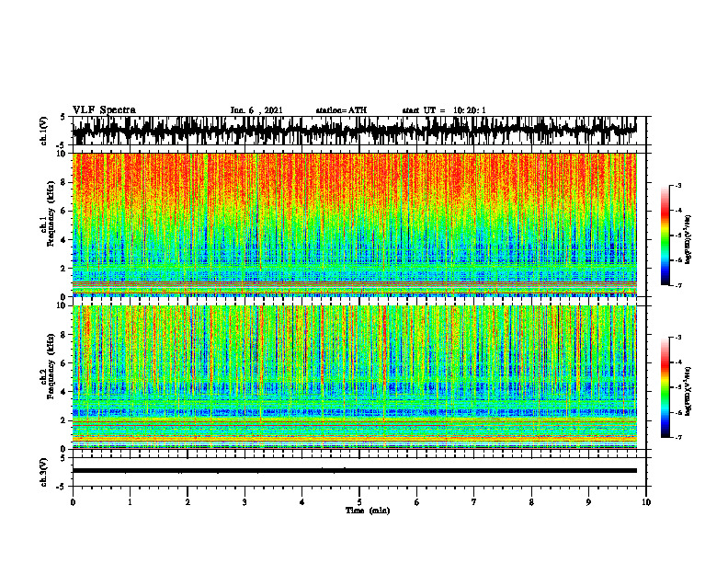Click the ch.3(V) axis label
This screenshot has width=728, height=563.
pos(44,472)
